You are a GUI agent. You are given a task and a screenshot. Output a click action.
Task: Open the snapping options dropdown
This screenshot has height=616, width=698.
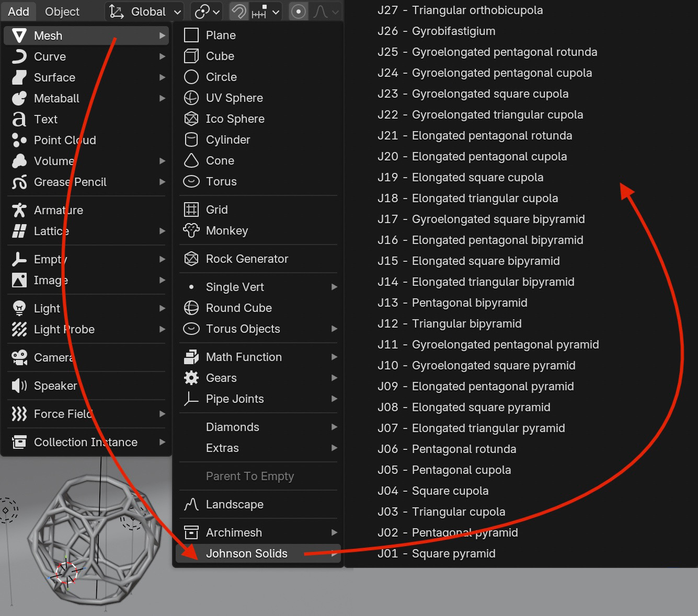pos(266,11)
